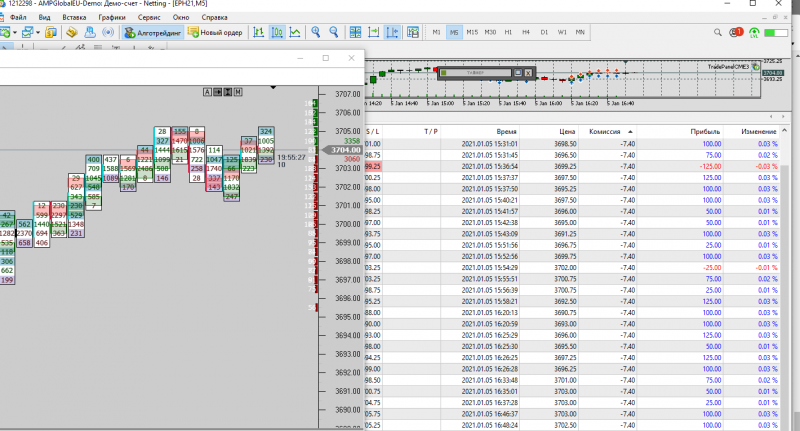This screenshot has height=431, width=800.
Task: Open the Сервис menu
Action: pos(149,17)
